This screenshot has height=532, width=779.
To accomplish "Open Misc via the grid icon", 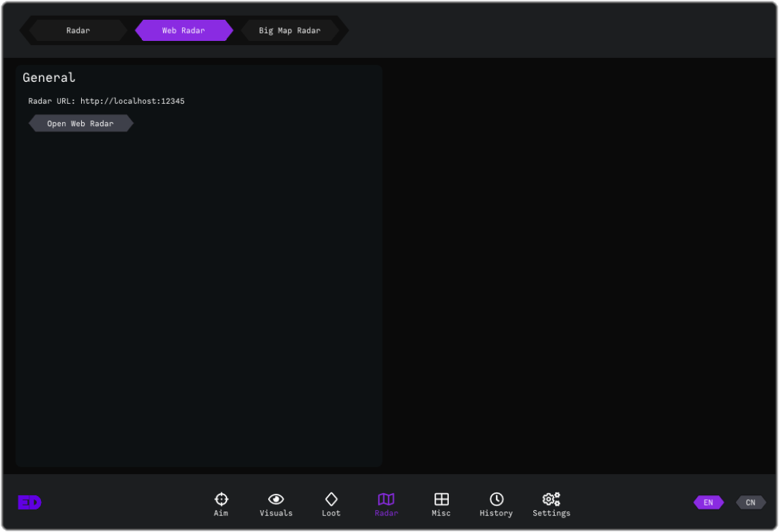I will 441,499.
